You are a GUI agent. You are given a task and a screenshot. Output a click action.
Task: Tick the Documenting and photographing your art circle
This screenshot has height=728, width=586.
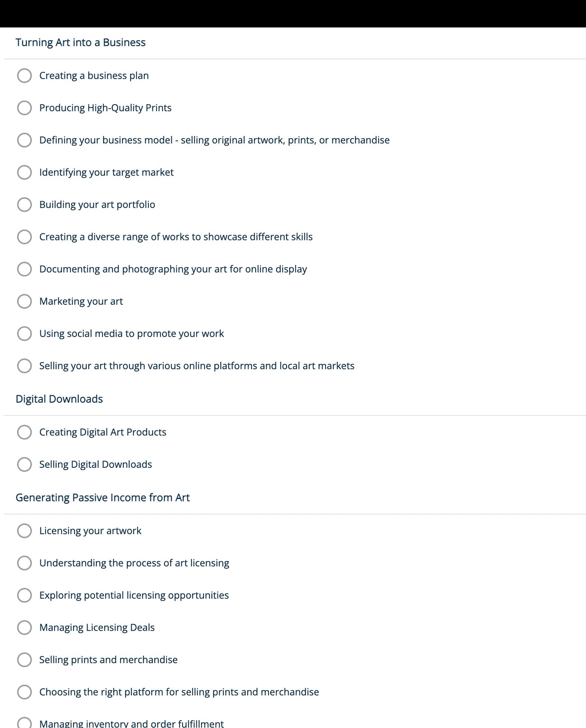coord(24,269)
